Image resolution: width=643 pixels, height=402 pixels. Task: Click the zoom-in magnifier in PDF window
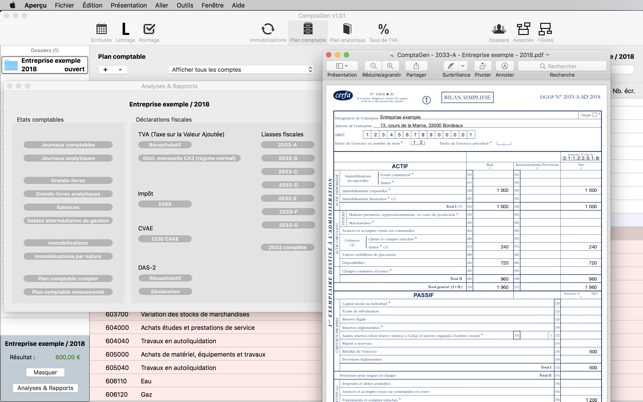(x=390, y=66)
